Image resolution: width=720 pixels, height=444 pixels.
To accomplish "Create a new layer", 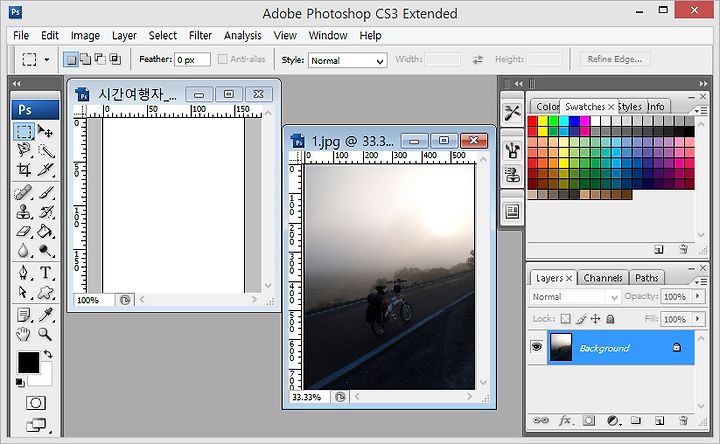I will 659,420.
